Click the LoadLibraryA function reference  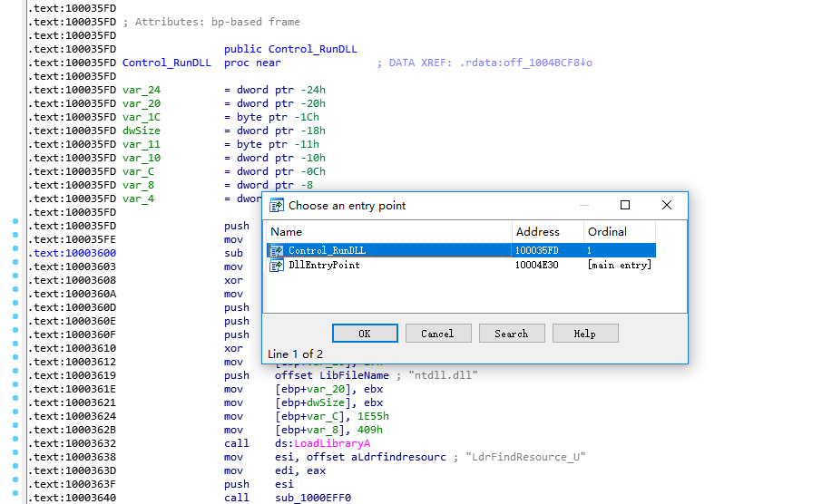point(332,443)
